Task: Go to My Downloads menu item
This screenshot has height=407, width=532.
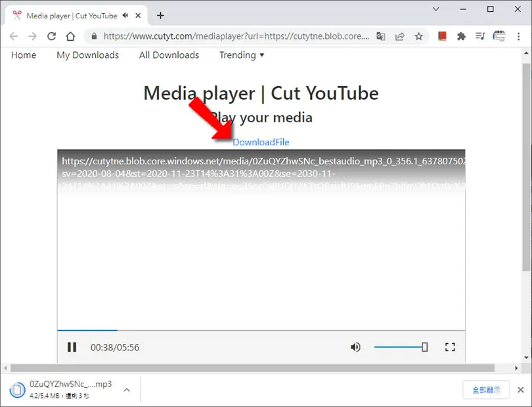Action: point(87,55)
